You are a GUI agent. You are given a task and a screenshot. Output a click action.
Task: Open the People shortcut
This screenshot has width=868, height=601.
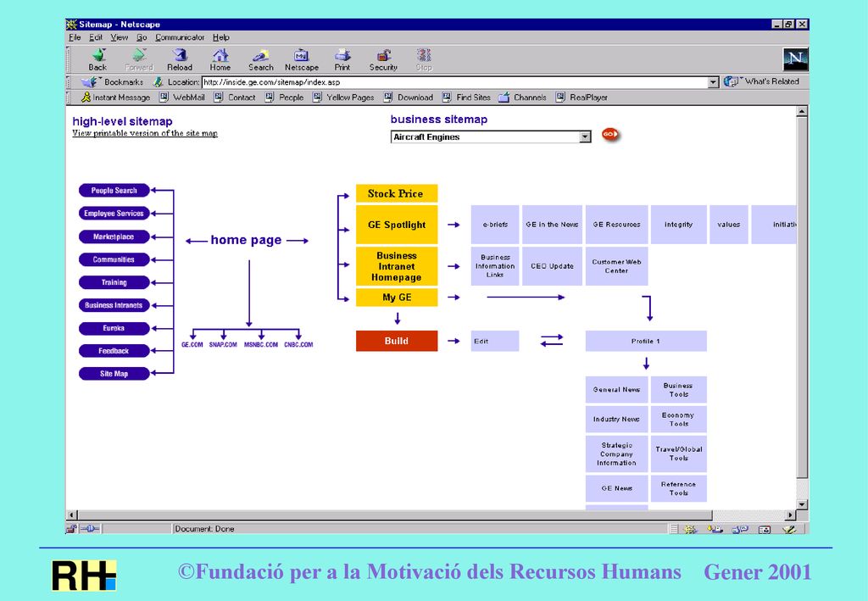(x=285, y=97)
